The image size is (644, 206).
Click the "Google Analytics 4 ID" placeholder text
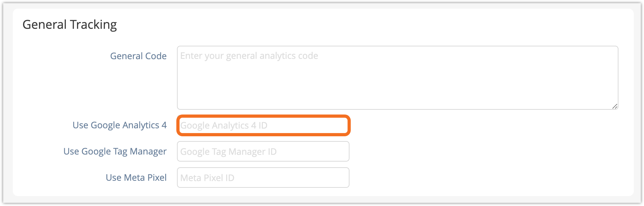point(224,125)
